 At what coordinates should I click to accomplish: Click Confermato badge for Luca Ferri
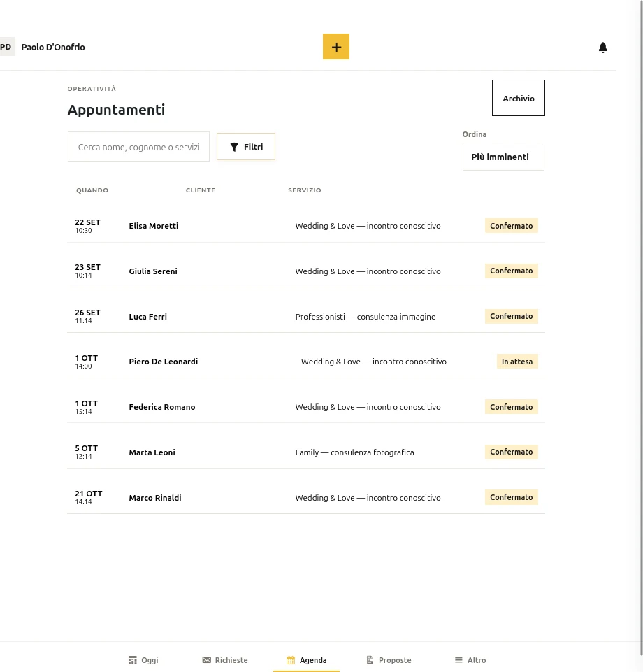(512, 316)
